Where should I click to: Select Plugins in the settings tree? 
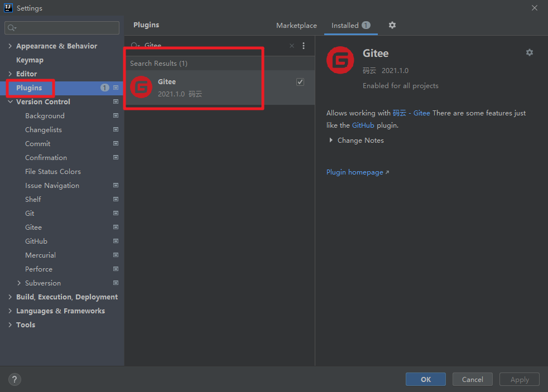pos(29,88)
